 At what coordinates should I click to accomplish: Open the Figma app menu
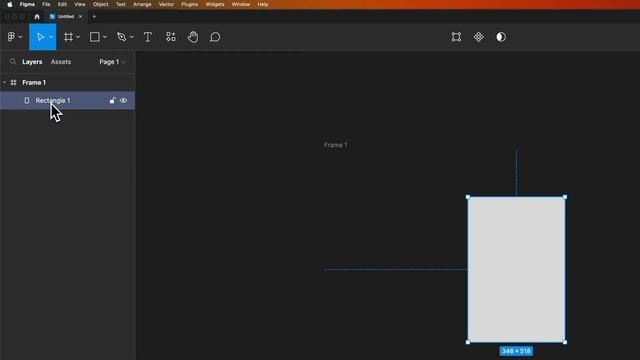(27, 4)
